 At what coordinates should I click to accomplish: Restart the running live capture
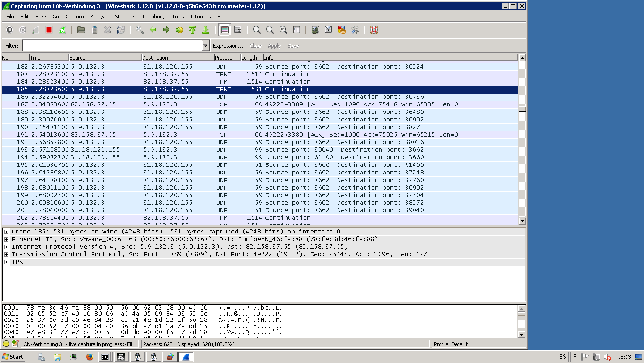coord(62,30)
